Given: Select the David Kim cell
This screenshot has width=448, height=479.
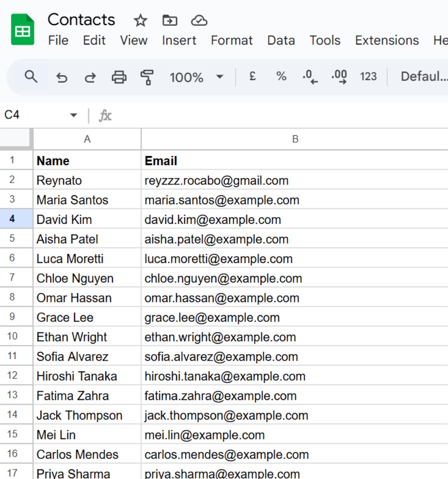Looking at the screenshot, I should click(x=87, y=219).
